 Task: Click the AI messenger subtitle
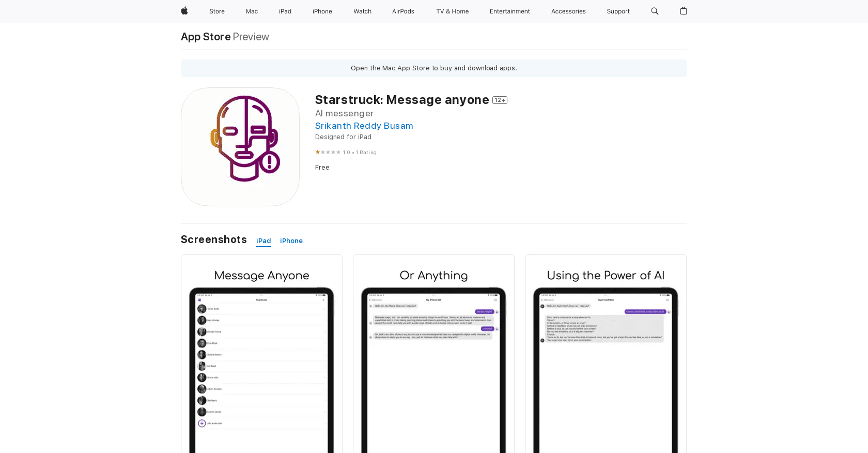pos(344,113)
